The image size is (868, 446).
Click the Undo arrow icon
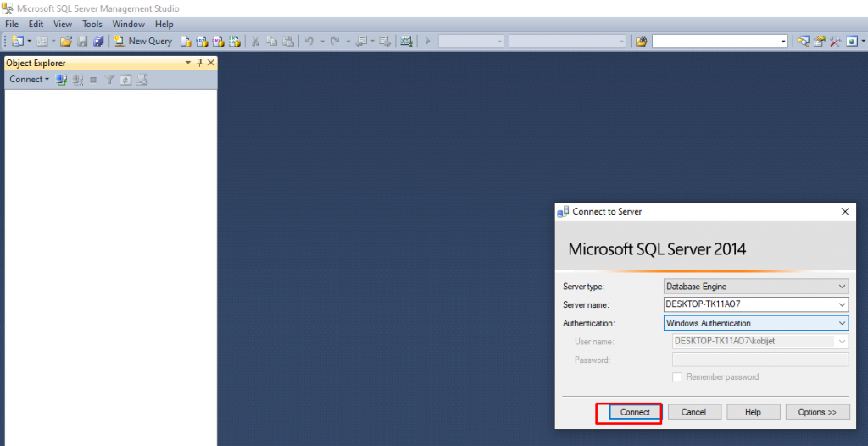309,41
